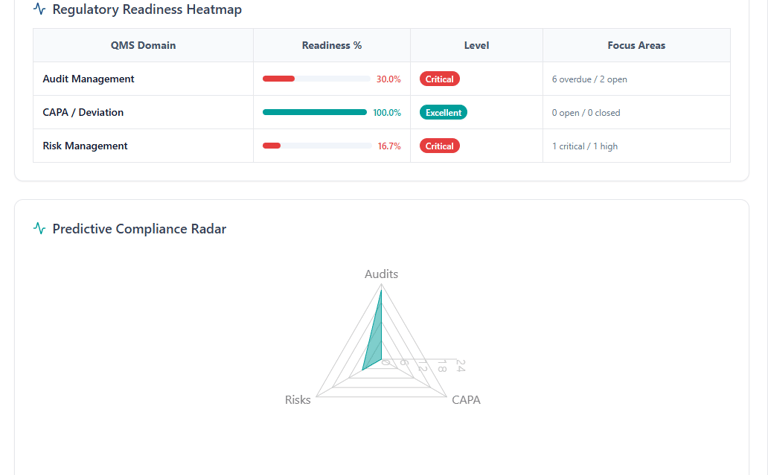
Task: Click the Level column header
Action: coord(476,45)
